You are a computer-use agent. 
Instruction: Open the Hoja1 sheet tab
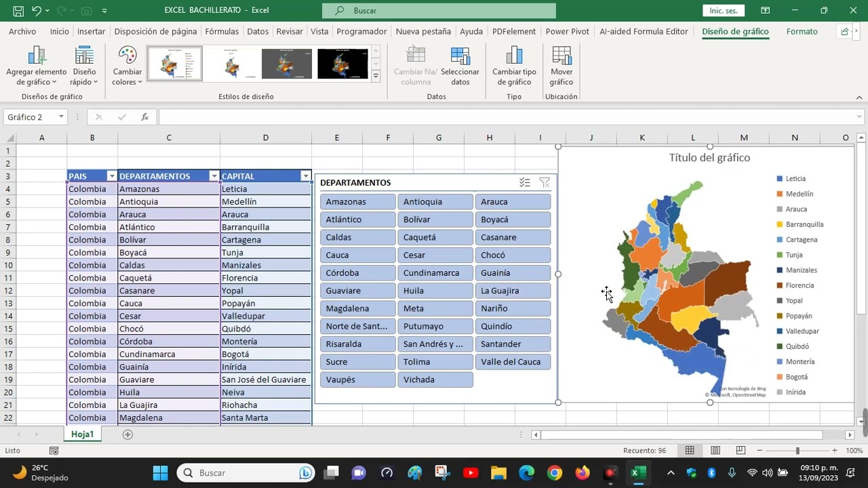click(82, 434)
